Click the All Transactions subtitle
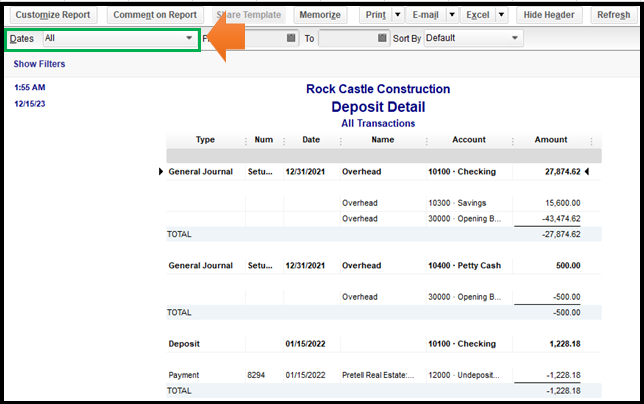 [x=378, y=123]
